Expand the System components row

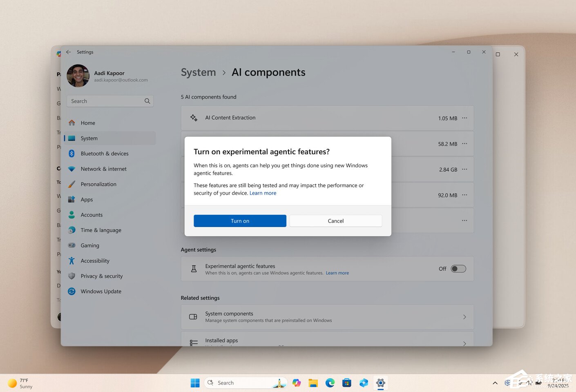(x=464, y=317)
